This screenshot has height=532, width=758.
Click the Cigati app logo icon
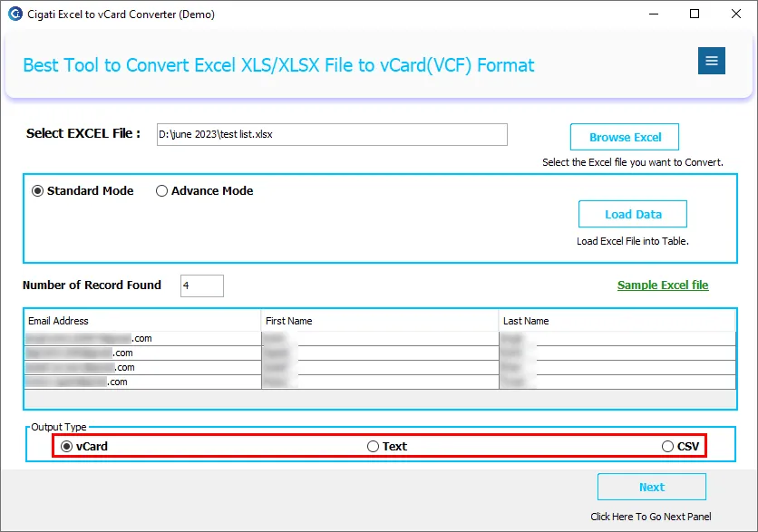(15, 14)
